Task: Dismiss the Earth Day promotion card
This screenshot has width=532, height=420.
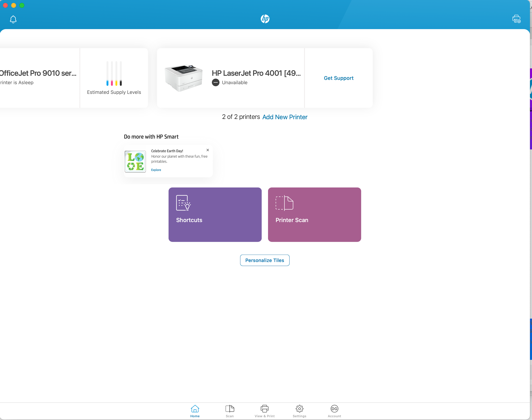Action: click(x=208, y=150)
